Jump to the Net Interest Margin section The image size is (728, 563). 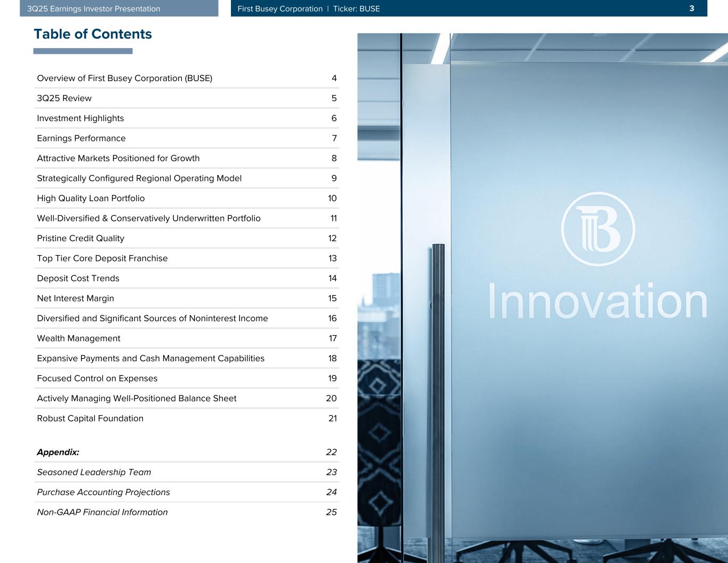coord(75,298)
